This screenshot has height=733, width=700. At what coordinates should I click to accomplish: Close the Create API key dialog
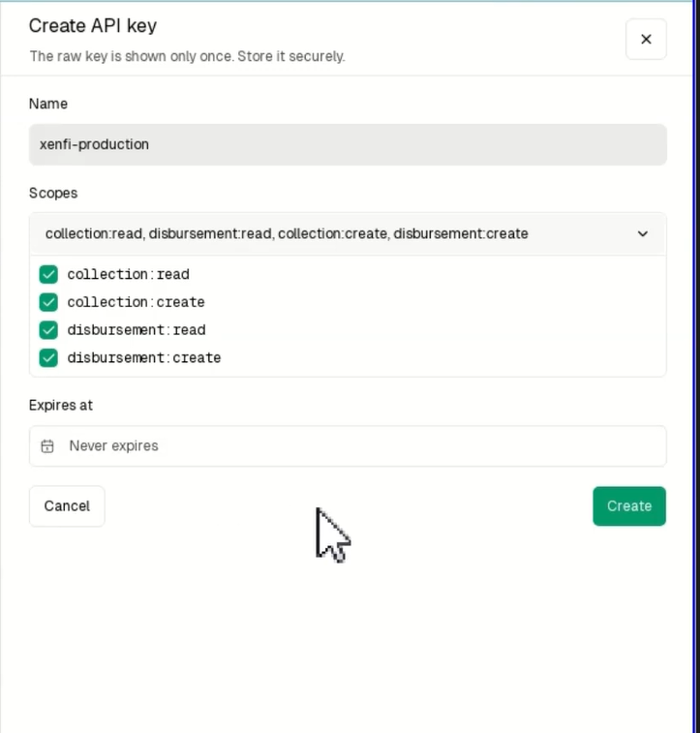pos(646,40)
